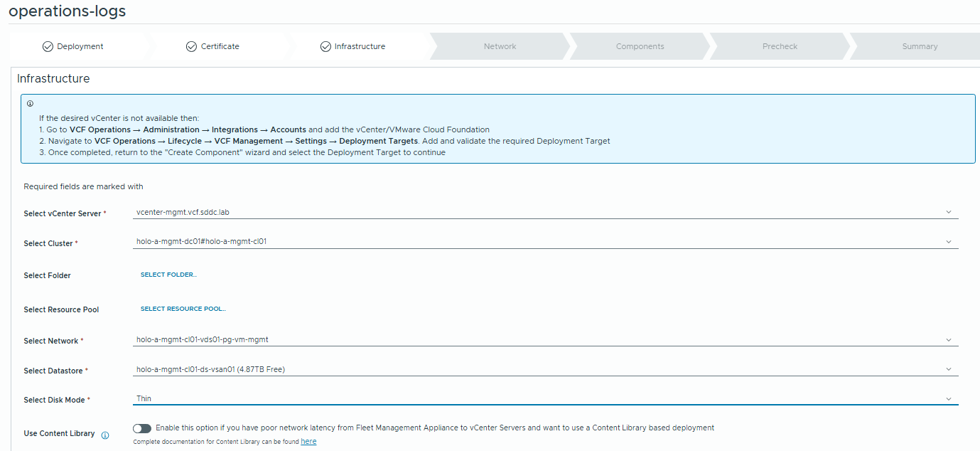Switch to the Network wizard step
980x451 pixels.
click(x=500, y=47)
